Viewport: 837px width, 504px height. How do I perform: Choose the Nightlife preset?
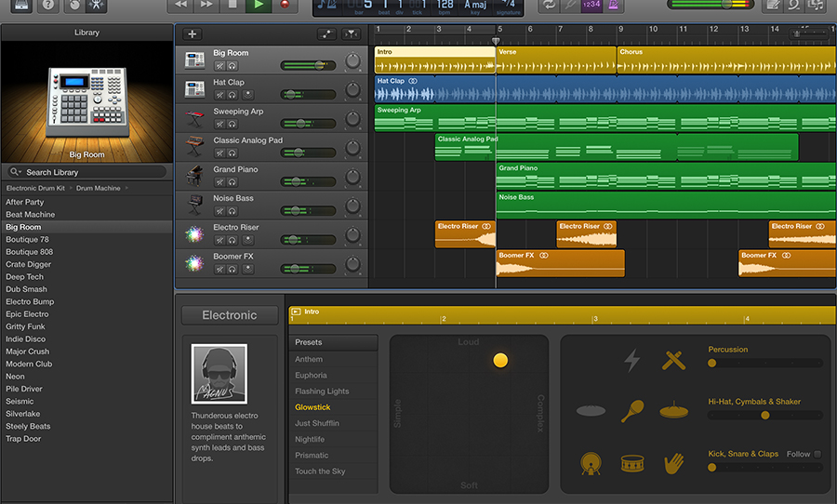(x=310, y=440)
